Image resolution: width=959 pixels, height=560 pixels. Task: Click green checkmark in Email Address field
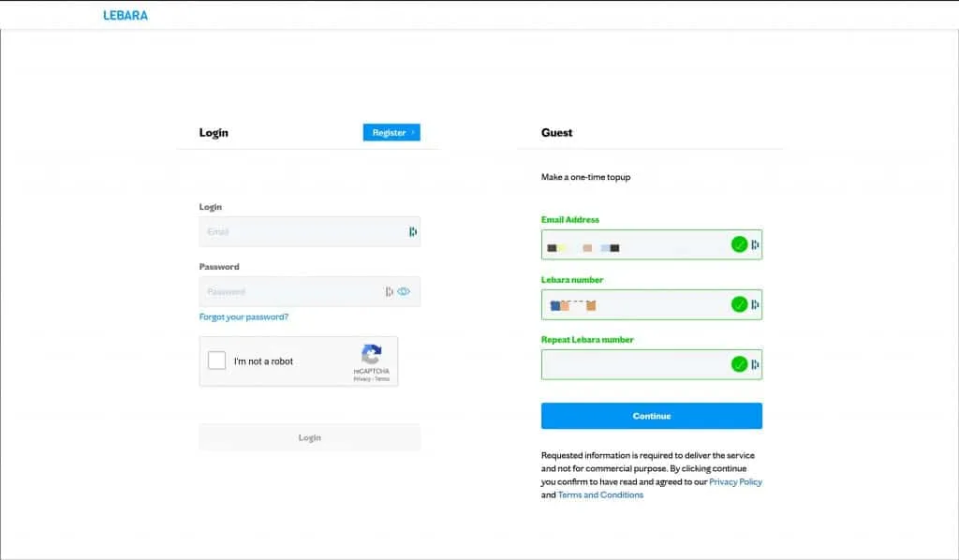[x=739, y=244]
